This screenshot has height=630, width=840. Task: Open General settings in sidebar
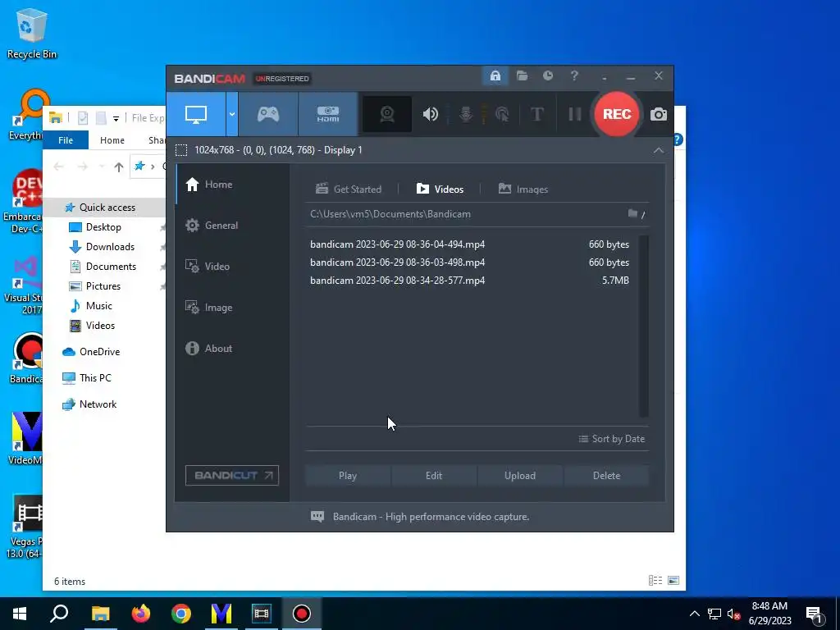[x=233, y=226]
